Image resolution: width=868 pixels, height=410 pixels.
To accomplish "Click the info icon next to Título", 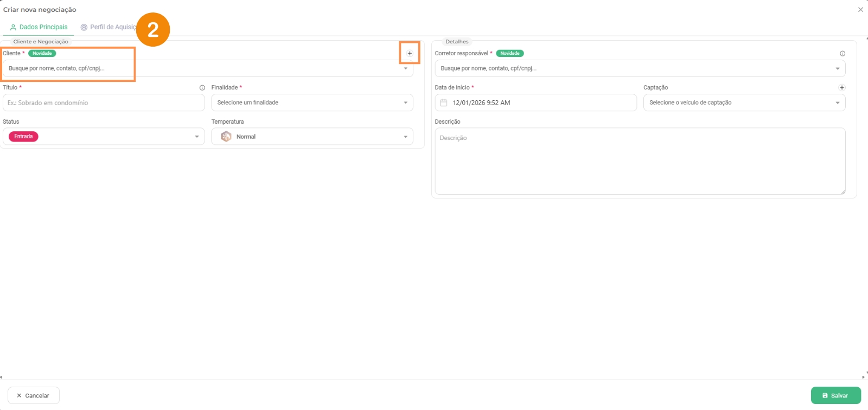I will (x=202, y=88).
